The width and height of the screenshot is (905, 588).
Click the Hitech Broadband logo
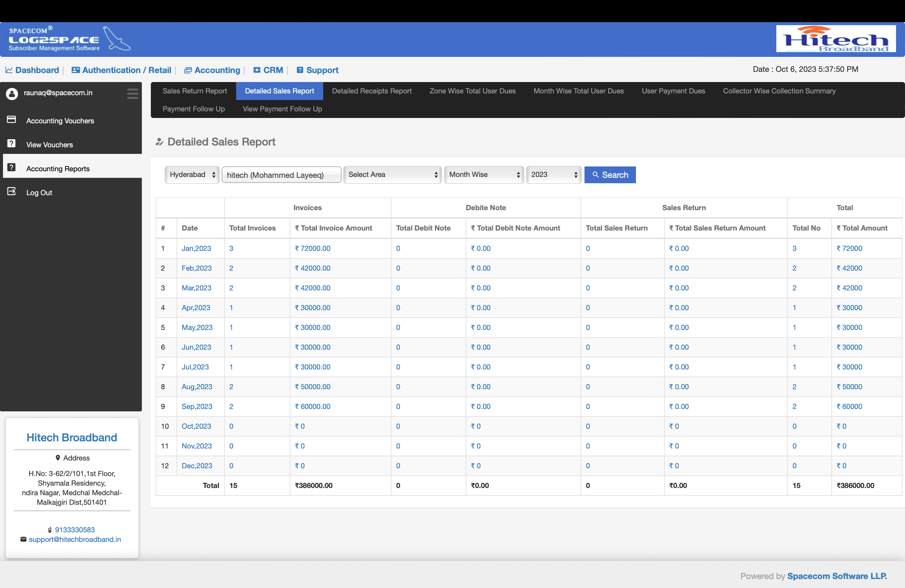[x=836, y=39]
